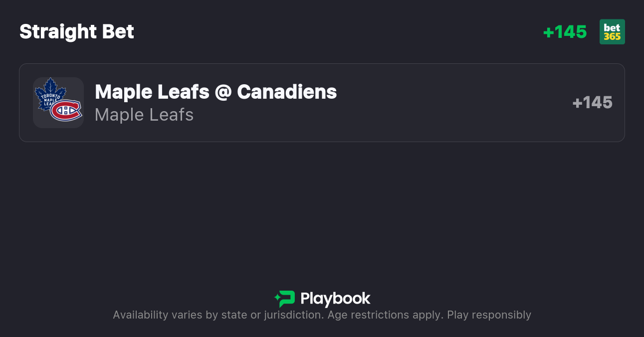Click the word Bet in heading
The width and height of the screenshot is (644, 337).
[x=118, y=32]
